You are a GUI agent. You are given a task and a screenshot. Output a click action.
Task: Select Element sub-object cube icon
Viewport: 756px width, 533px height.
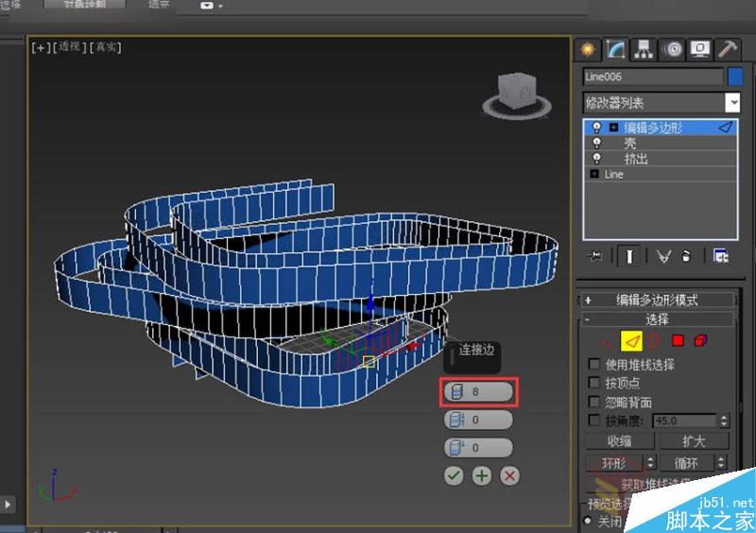click(700, 340)
